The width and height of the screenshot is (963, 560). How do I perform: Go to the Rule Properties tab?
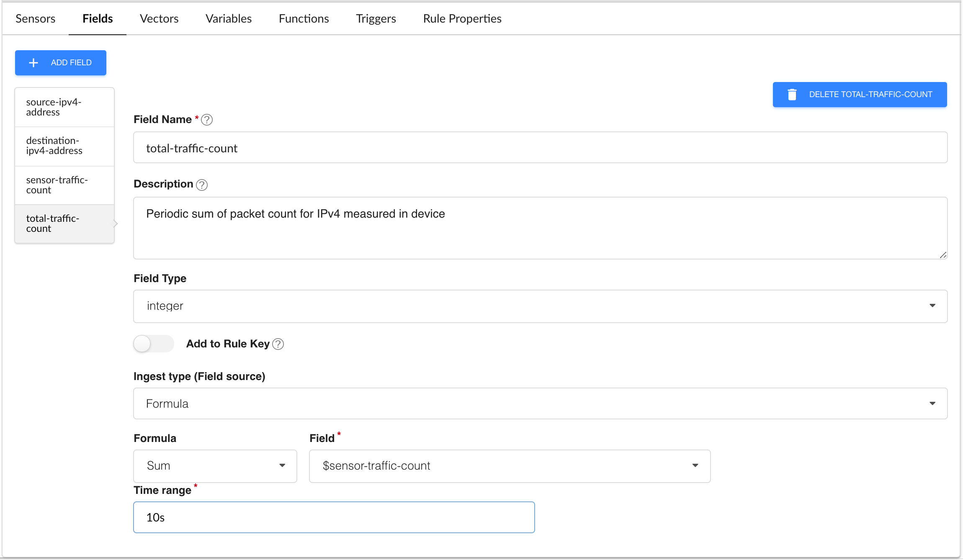tap(462, 19)
